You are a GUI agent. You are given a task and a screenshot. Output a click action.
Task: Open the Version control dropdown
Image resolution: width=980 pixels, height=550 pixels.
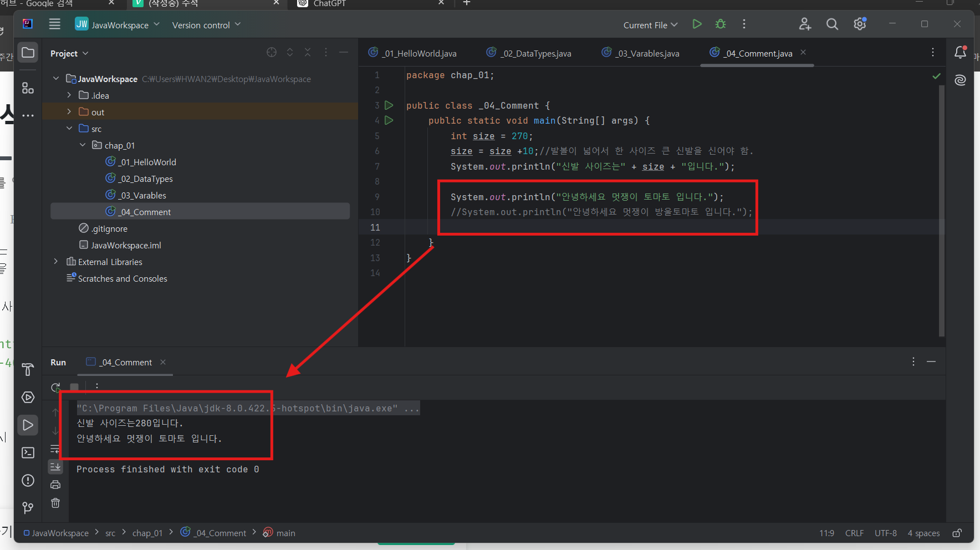pyautogui.click(x=206, y=25)
